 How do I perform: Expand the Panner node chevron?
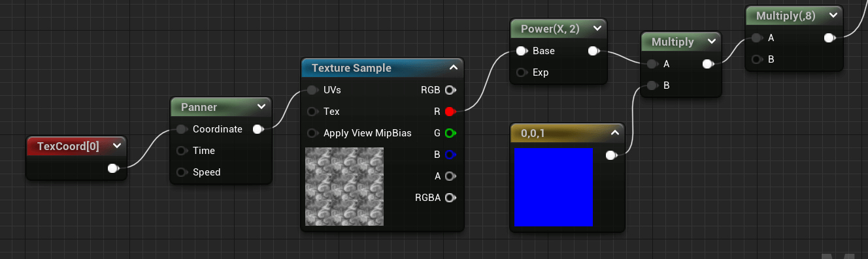tap(261, 107)
